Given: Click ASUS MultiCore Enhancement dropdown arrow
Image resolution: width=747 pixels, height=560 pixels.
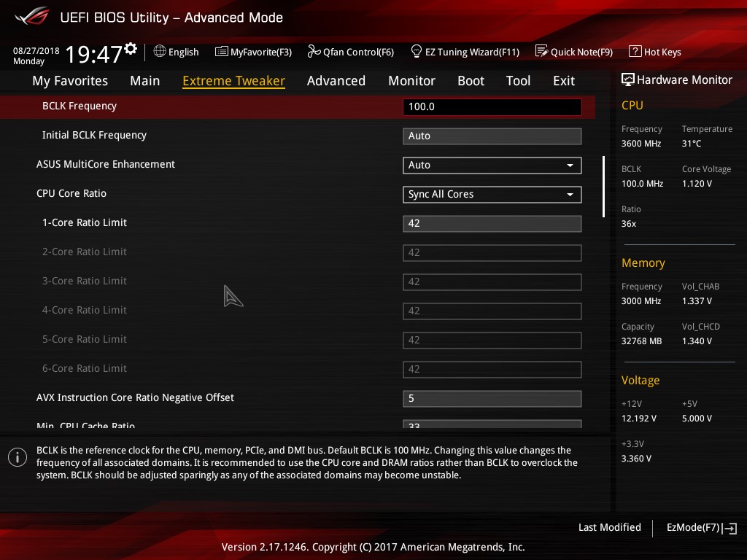Looking at the screenshot, I should (570, 166).
